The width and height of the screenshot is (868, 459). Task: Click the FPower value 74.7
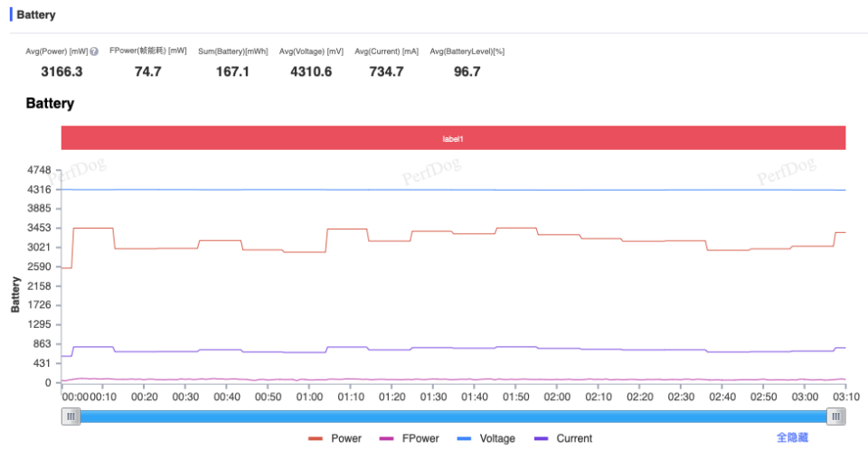tap(147, 71)
